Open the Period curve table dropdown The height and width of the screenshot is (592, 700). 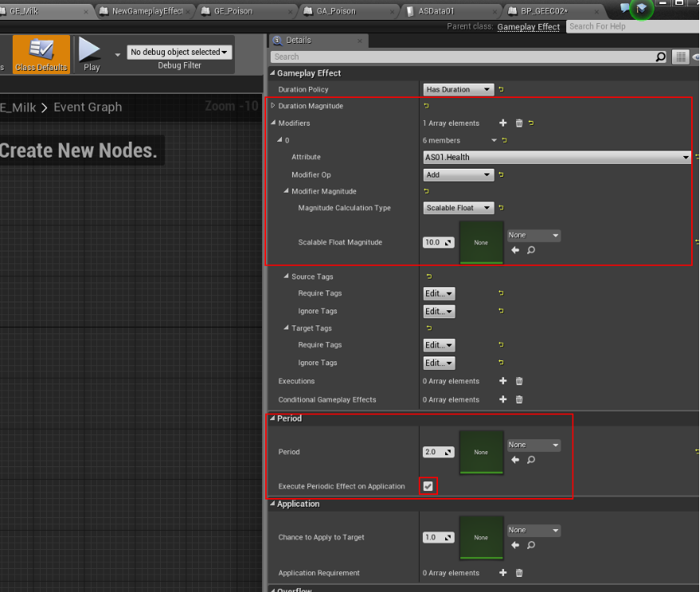point(534,445)
